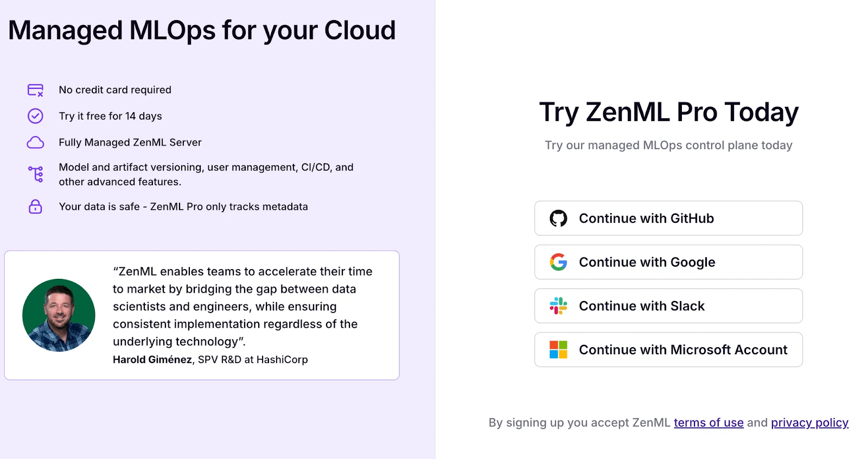
Task: Click the 'Managed MLOps for your Cloud' heading
Action: (x=202, y=30)
